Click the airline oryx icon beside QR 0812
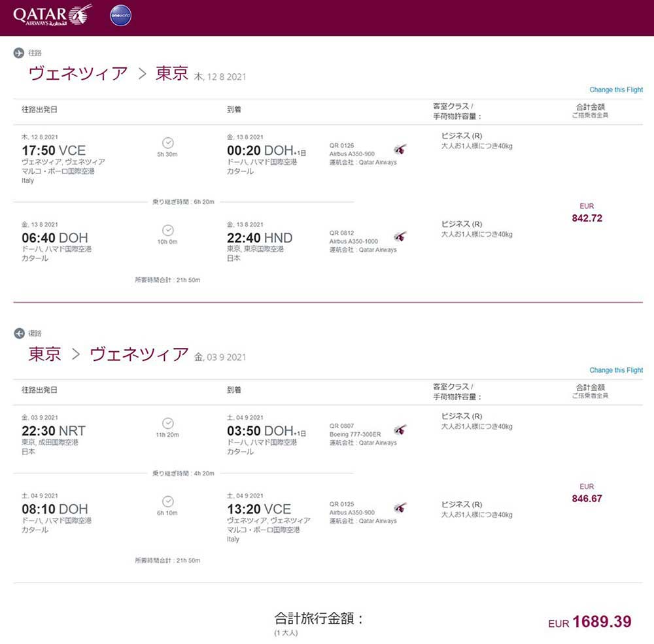This screenshot has height=644, width=654. pyautogui.click(x=400, y=237)
